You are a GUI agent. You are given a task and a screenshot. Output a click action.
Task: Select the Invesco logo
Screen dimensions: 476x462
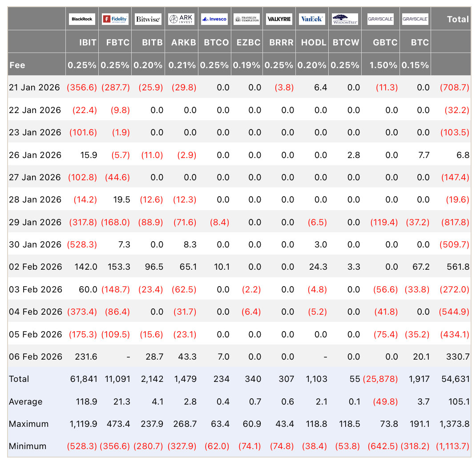pyautogui.click(x=214, y=19)
